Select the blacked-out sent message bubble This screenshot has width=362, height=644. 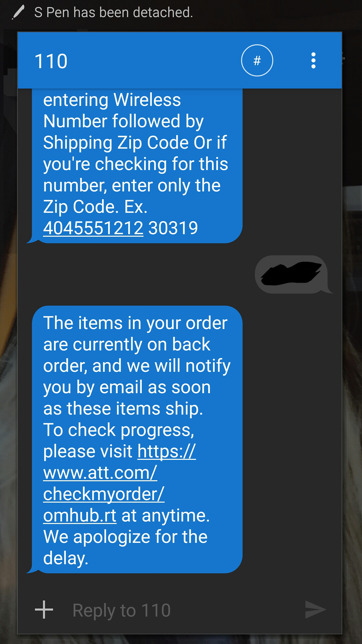coord(292,274)
